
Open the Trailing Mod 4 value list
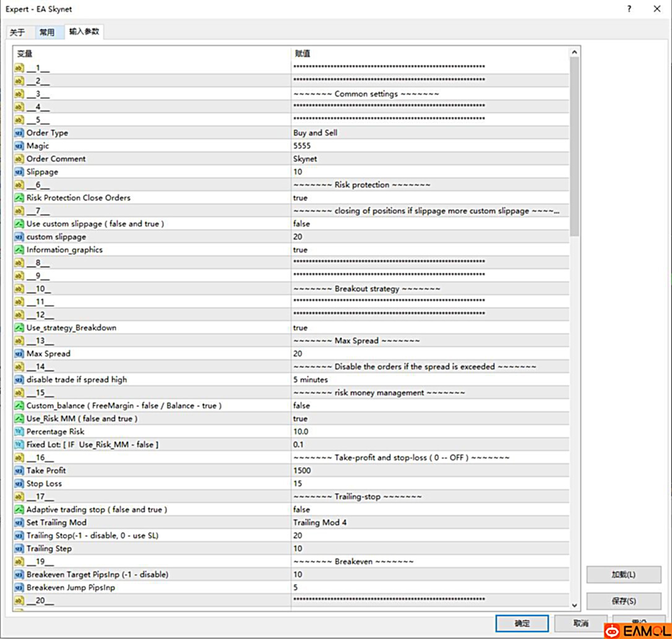319,523
